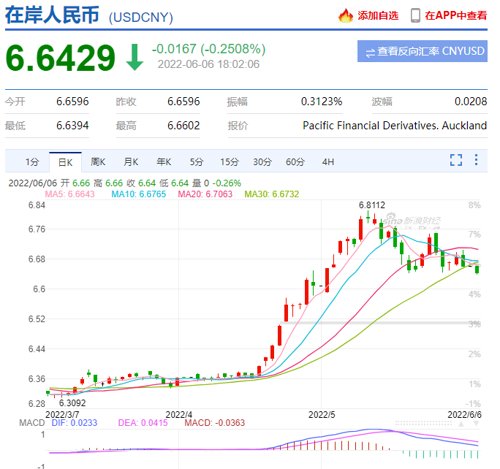This screenshot has height=469, width=500.
Task: Add to watchlist via 添加自选
Action: click(x=378, y=15)
